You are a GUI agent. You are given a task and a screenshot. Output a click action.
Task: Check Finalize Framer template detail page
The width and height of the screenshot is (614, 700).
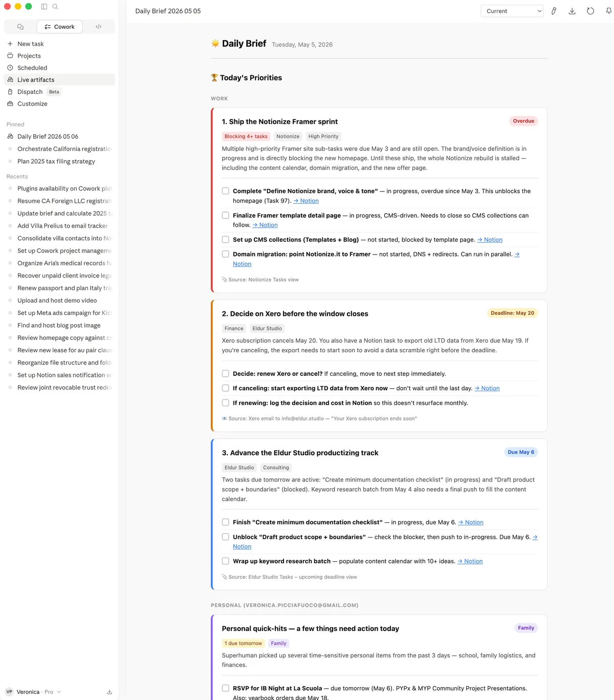[226, 216]
